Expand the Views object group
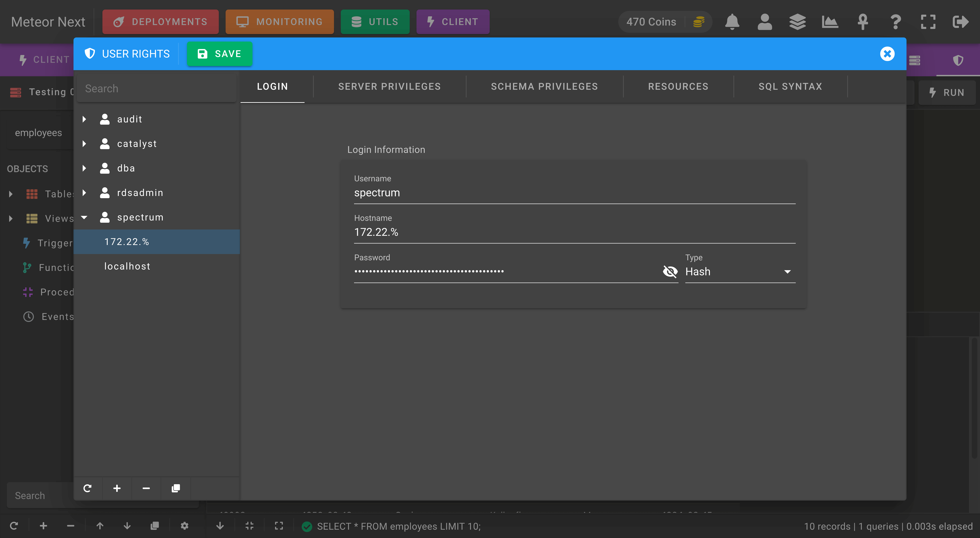This screenshot has width=980, height=538. [x=11, y=219]
